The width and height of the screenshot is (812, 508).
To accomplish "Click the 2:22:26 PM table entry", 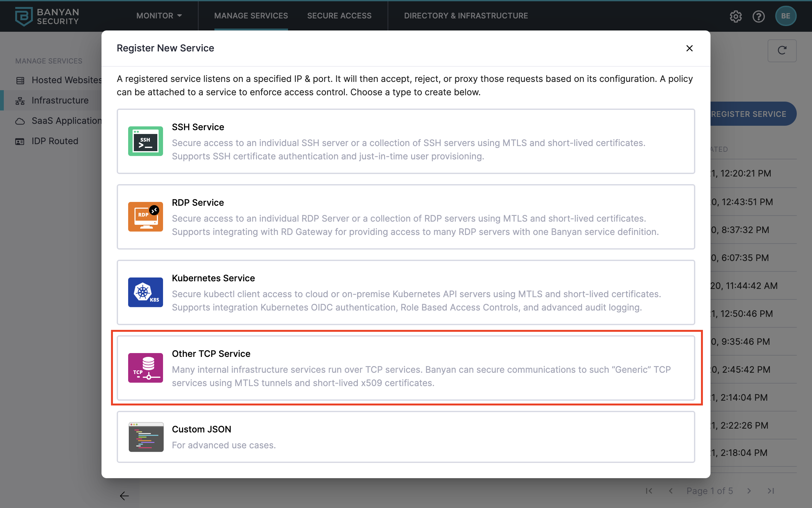I will point(740,425).
